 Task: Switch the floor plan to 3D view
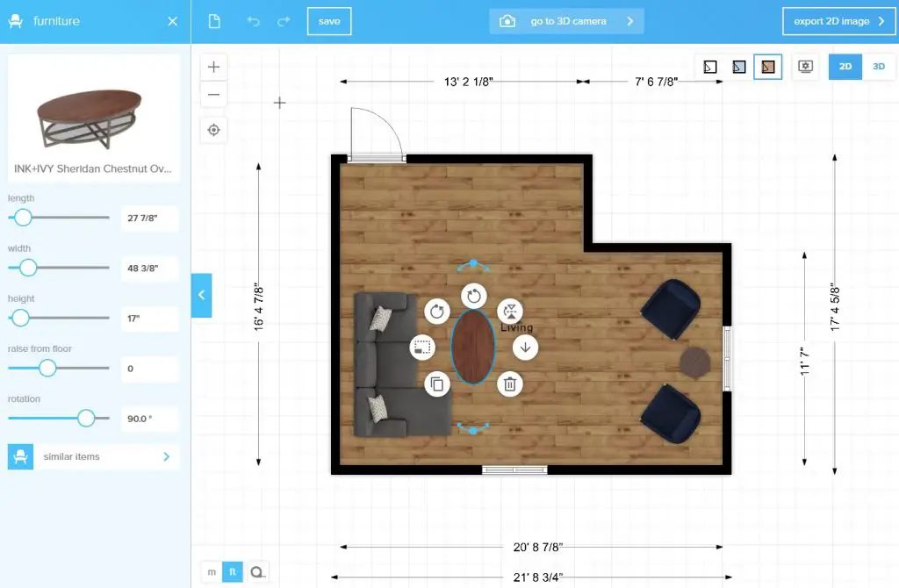[x=878, y=66]
